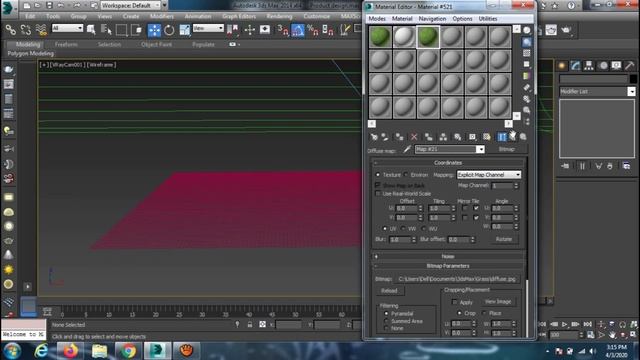This screenshot has height=360, width=640.
Task: Enable Use Real-World Scale checkbox
Action: tap(378, 193)
